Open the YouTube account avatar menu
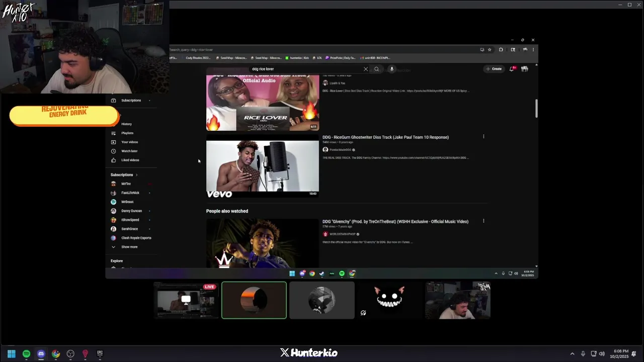 coord(524,69)
